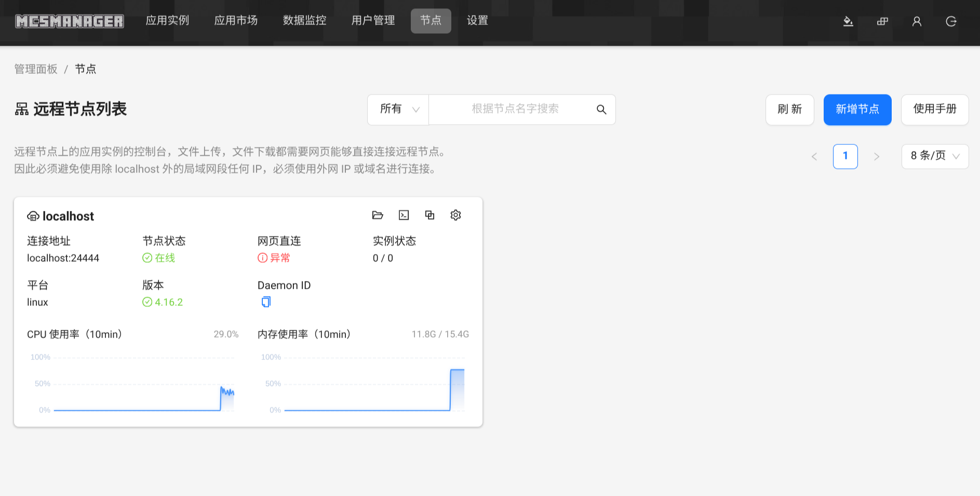Screen dimensions: 980x496
Task: Open the 8 条/页 page size dropdown
Action: pos(935,156)
